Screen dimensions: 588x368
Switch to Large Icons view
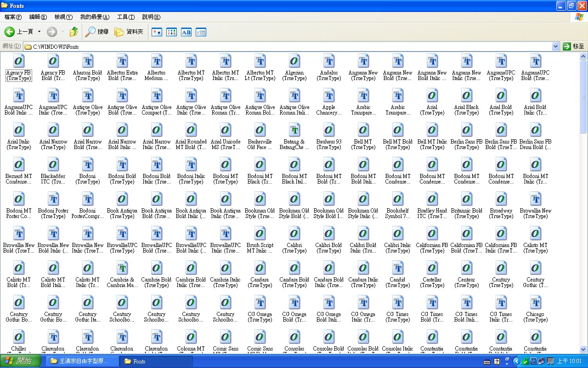click(157, 32)
